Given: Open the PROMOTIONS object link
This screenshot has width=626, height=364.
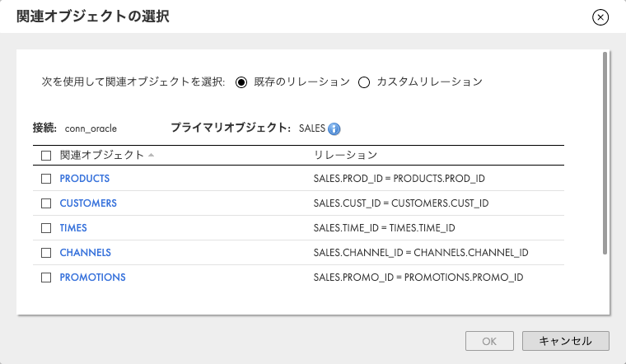Looking at the screenshot, I should coord(92,278).
